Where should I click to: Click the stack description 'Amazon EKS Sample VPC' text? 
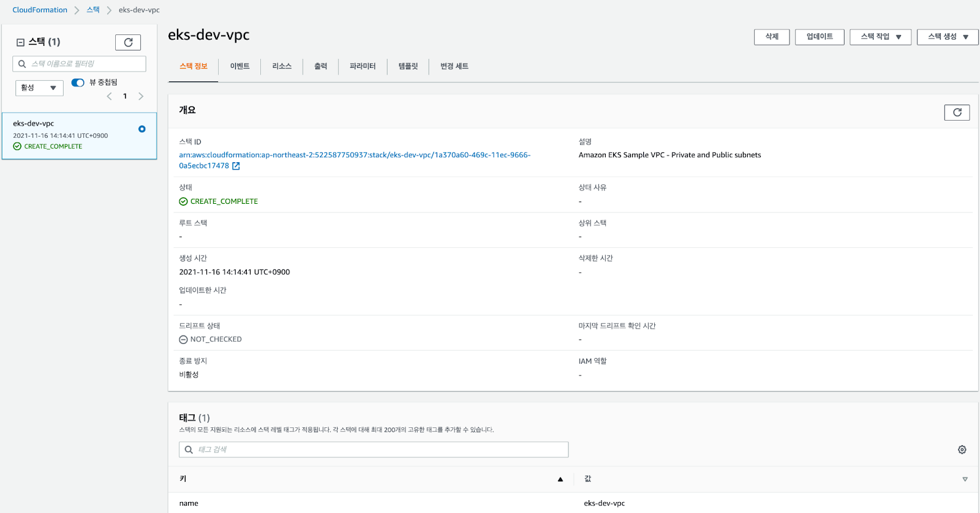click(669, 155)
